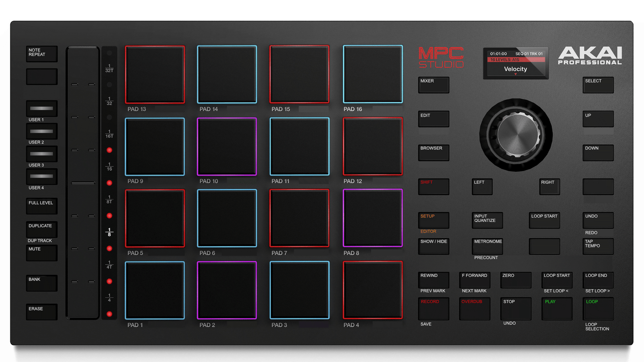The height and width of the screenshot is (362, 644).
Task: Move UP with the UP button
Action: (x=598, y=119)
